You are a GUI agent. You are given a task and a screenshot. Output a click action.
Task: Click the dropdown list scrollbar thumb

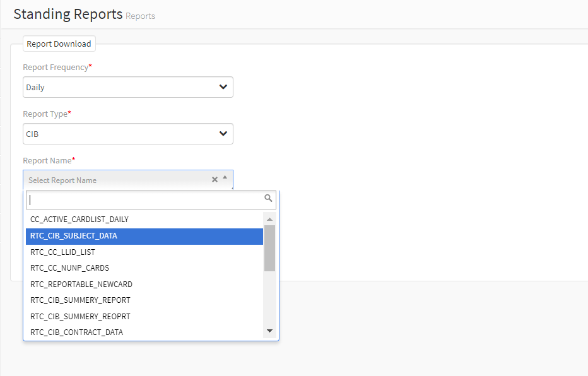pyautogui.click(x=269, y=248)
